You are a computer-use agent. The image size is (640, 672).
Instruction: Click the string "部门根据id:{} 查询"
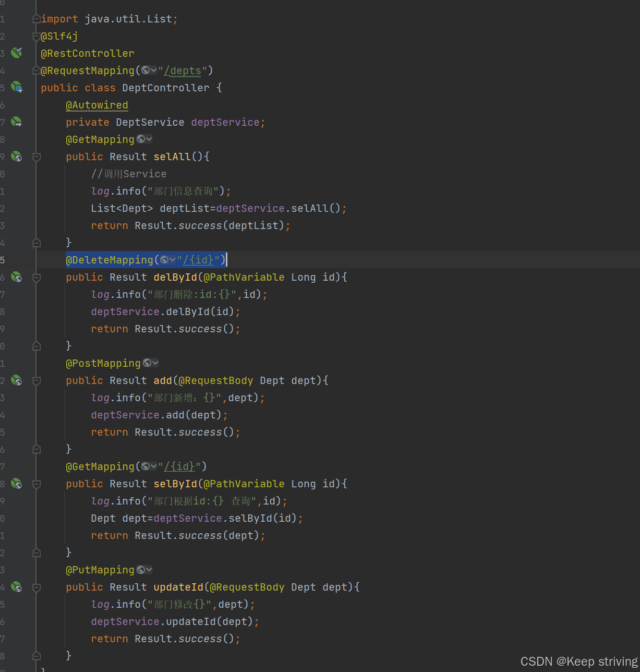pyautogui.click(x=202, y=501)
